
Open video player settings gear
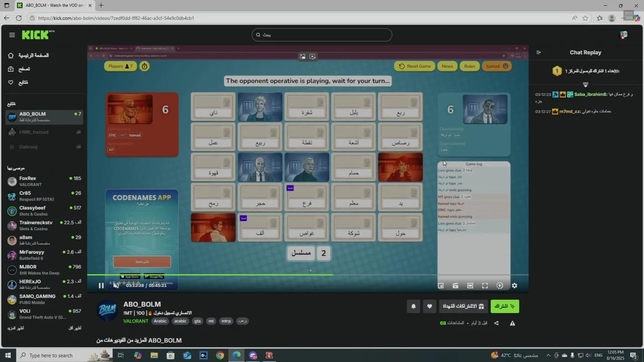click(x=514, y=286)
